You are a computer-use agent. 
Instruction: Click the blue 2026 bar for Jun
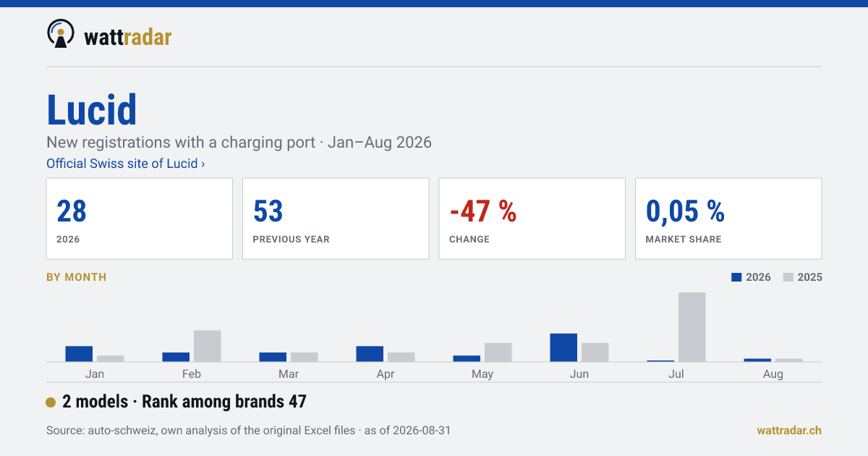563,347
